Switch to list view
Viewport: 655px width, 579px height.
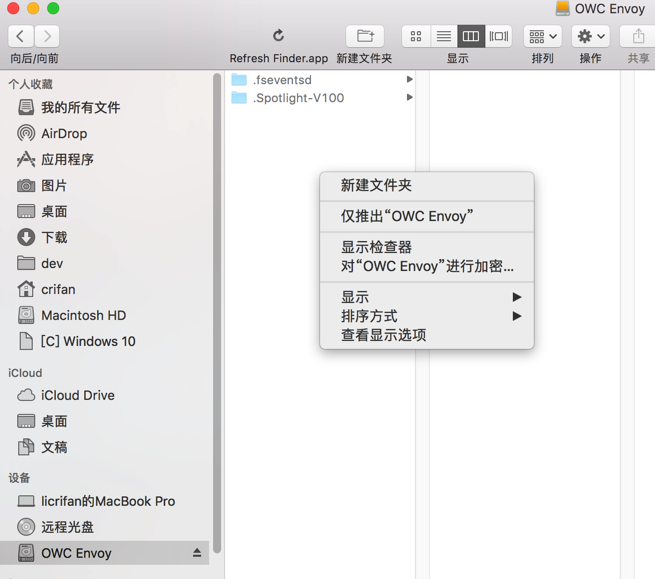(x=444, y=36)
